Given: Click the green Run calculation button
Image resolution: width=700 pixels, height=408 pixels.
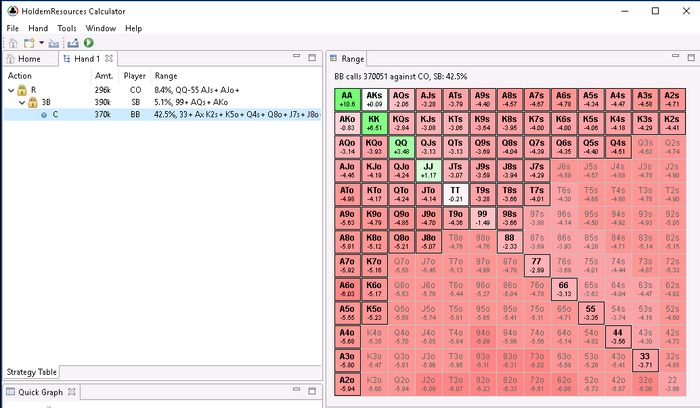Looking at the screenshot, I should [89, 43].
